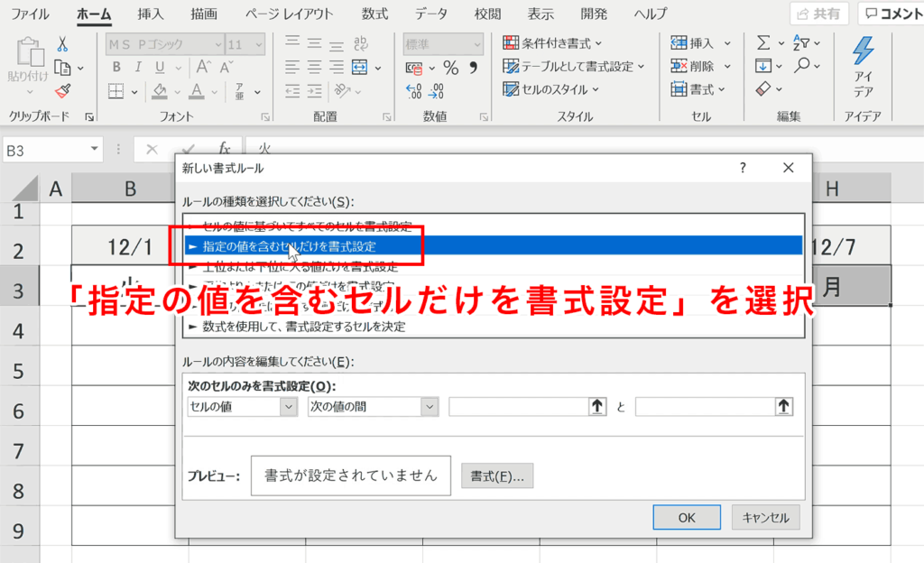
Task: Click the Copy icon in clipboard group
Action: pyautogui.click(x=62, y=68)
